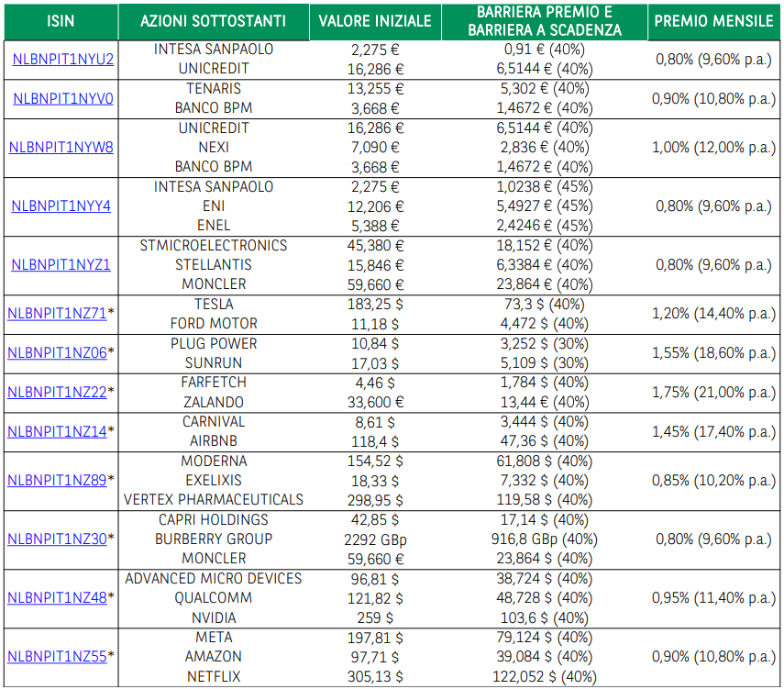Click the 122,052 $ (40%) barrier value

(545, 676)
